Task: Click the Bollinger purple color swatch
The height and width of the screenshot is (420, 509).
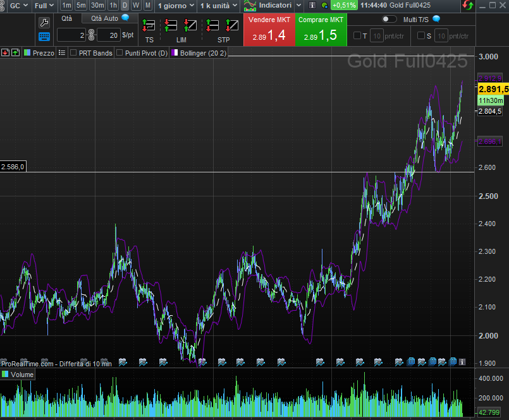Action: [x=175, y=53]
